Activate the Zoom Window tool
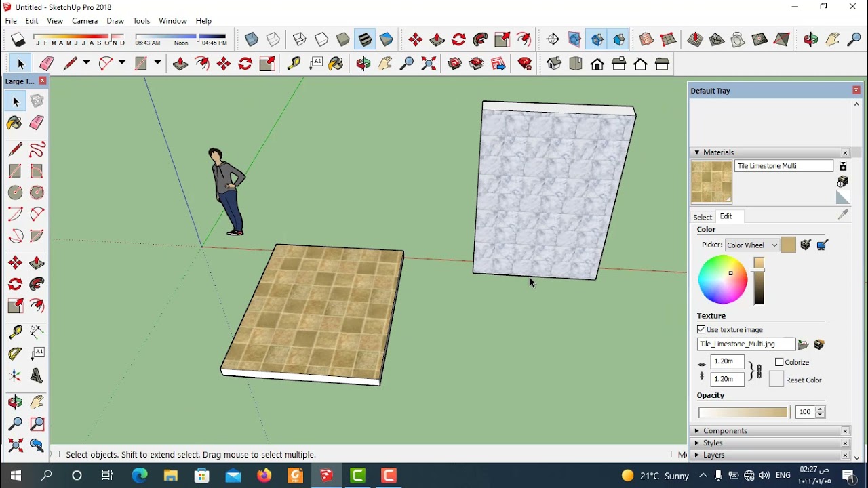The image size is (868, 488). pyautogui.click(x=37, y=424)
